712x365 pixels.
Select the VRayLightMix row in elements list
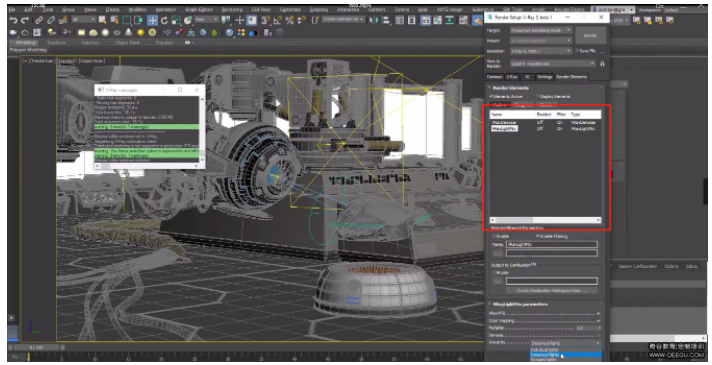pyautogui.click(x=545, y=129)
